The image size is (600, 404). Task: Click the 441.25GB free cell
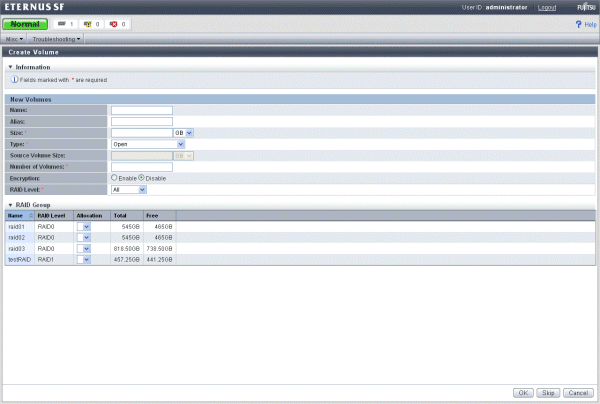click(160, 260)
